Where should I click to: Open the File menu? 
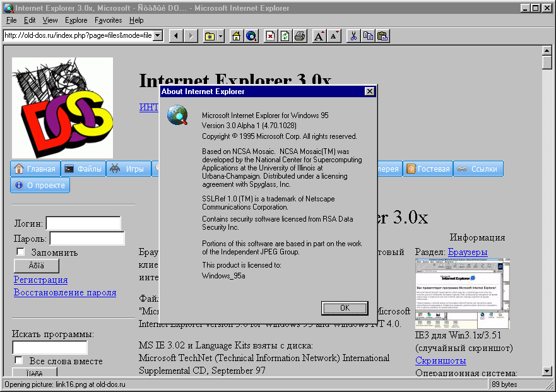click(x=11, y=20)
